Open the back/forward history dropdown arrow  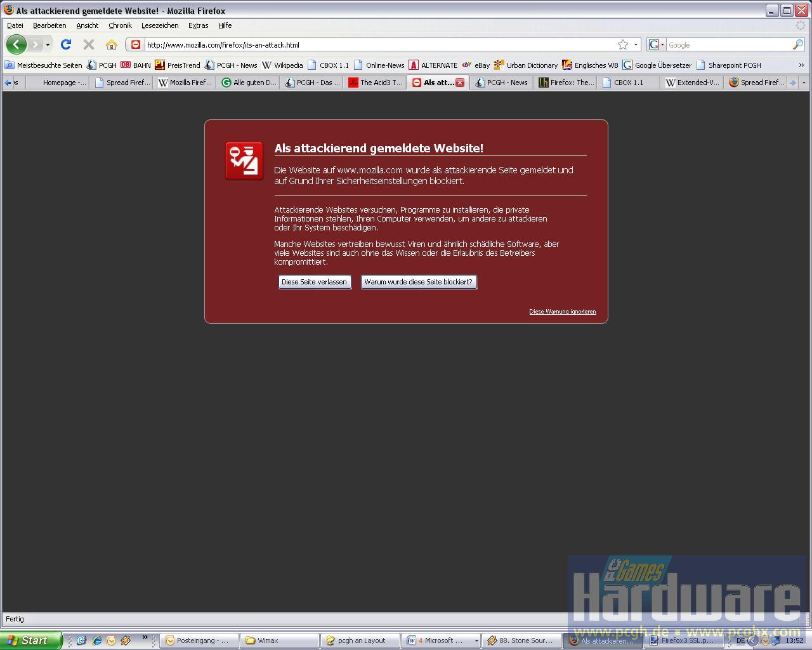click(48, 45)
